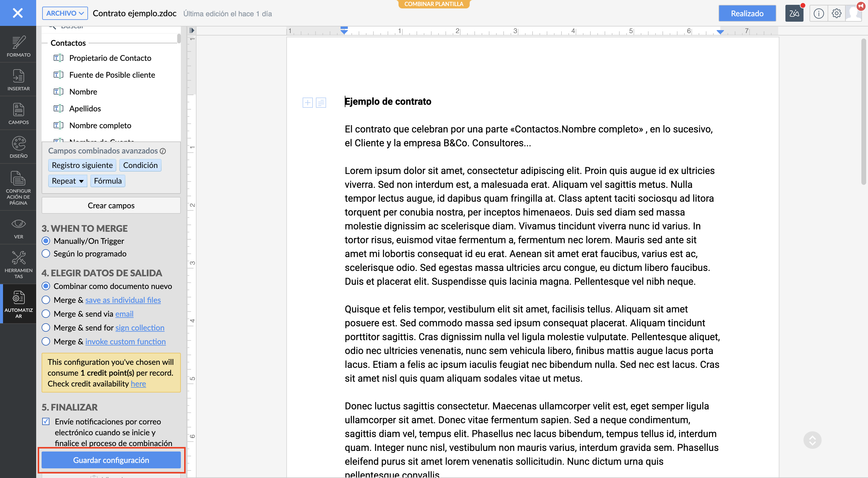
Task: Open Repeat dropdown options
Action: tap(68, 181)
